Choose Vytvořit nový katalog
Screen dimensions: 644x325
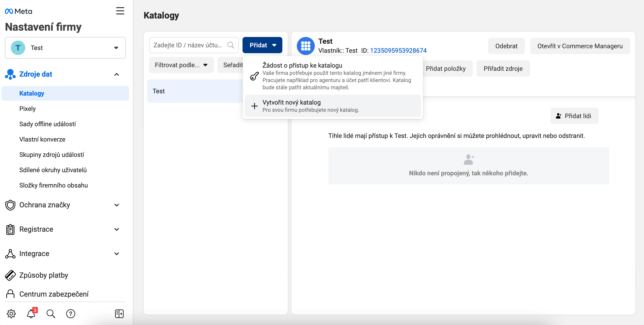tap(333, 106)
